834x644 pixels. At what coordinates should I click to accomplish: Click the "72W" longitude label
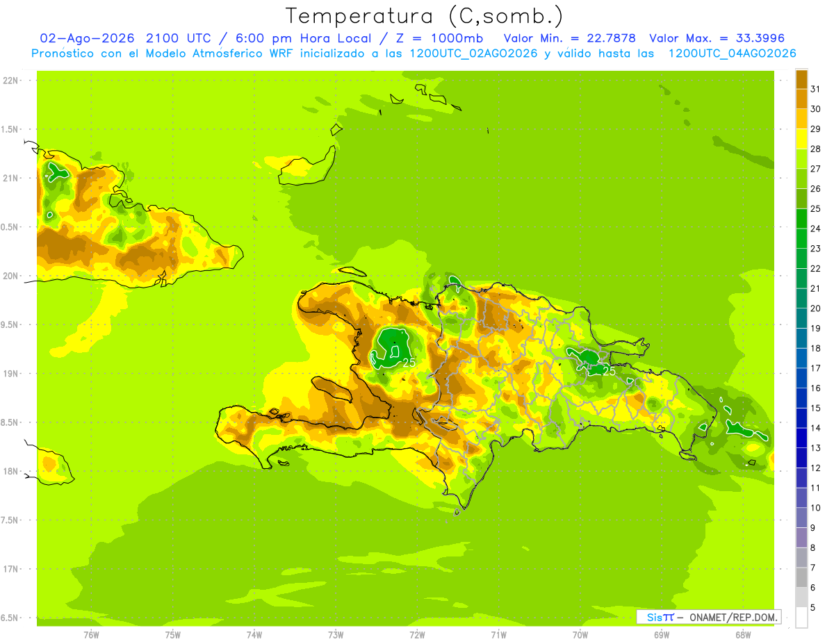click(417, 635)
